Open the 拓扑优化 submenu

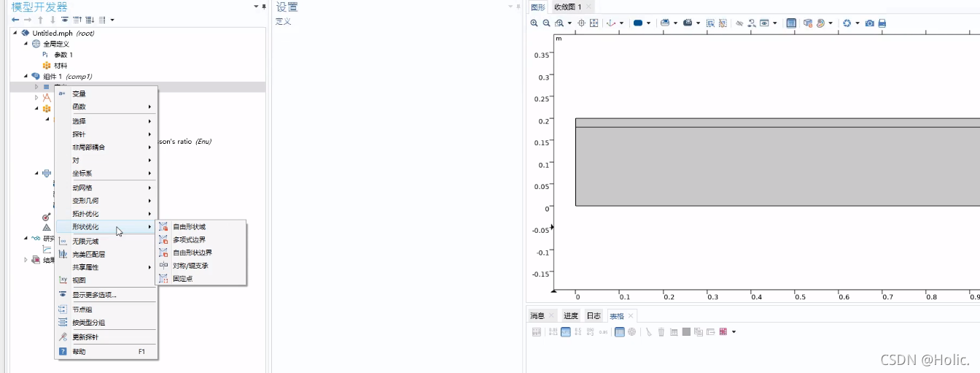pyautogui.click(x=106, y=214)
